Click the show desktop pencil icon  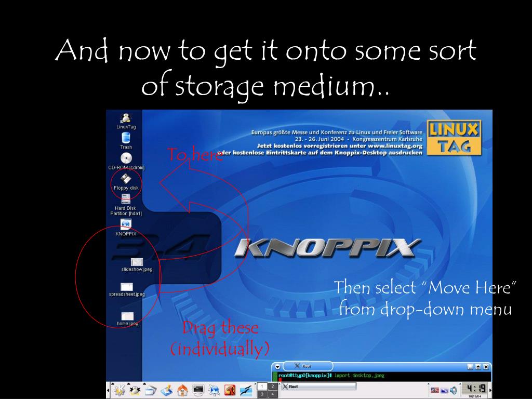(167, 391)
